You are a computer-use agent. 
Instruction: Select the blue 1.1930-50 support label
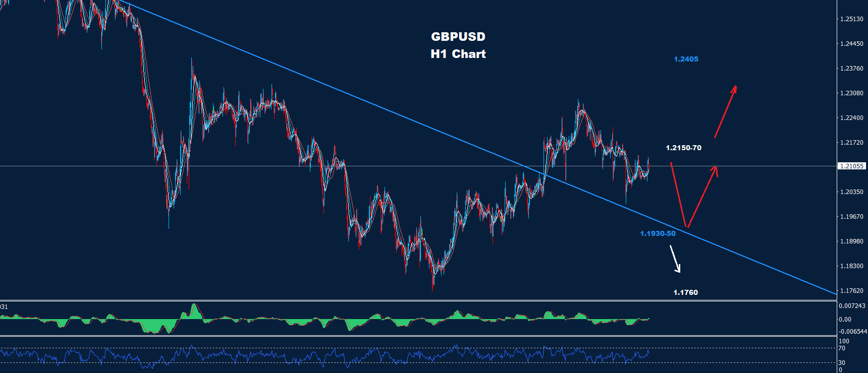coord(658,233)
